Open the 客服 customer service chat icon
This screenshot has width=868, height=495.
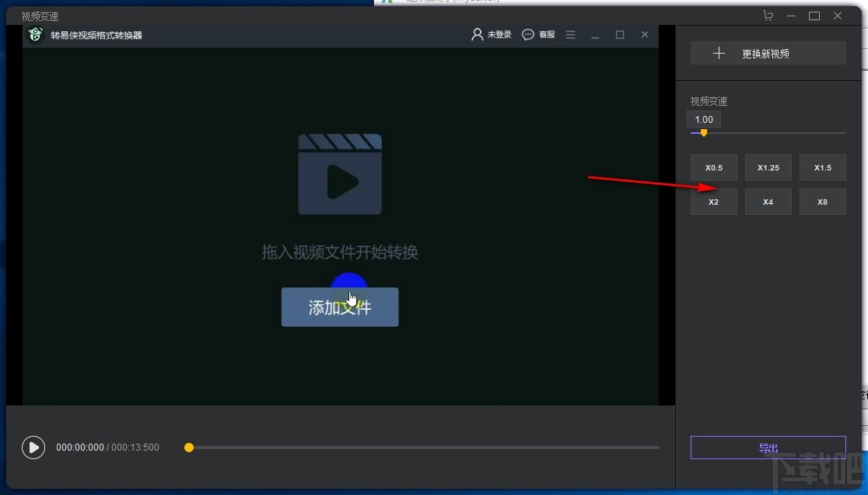527,34
